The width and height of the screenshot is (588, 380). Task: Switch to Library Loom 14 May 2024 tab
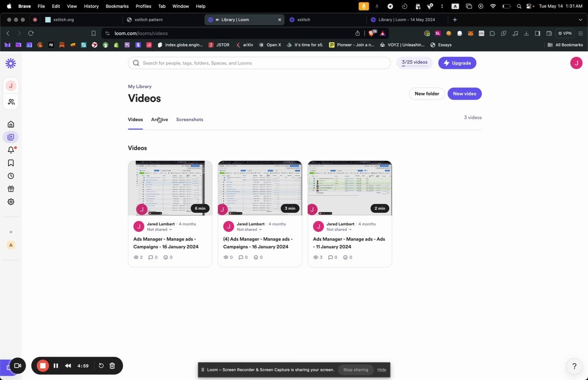coord(407,20)
